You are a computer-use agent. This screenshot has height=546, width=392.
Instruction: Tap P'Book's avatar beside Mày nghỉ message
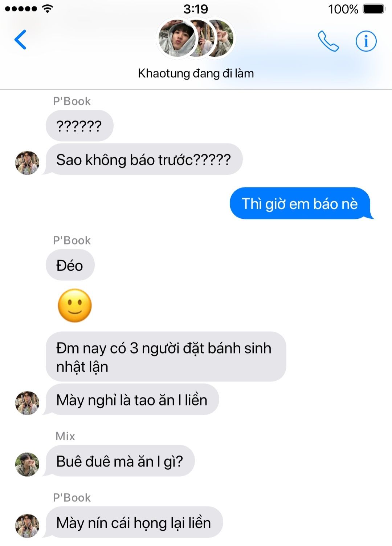click(x=27, y=403)
